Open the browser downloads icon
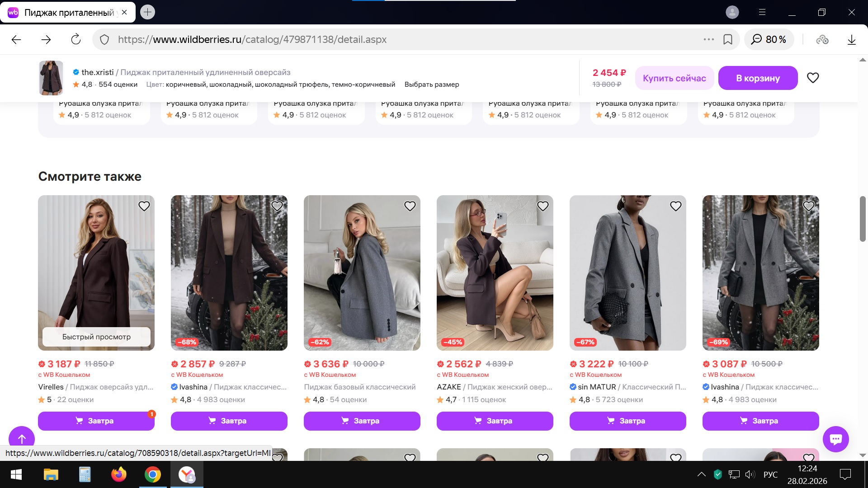 851,40
